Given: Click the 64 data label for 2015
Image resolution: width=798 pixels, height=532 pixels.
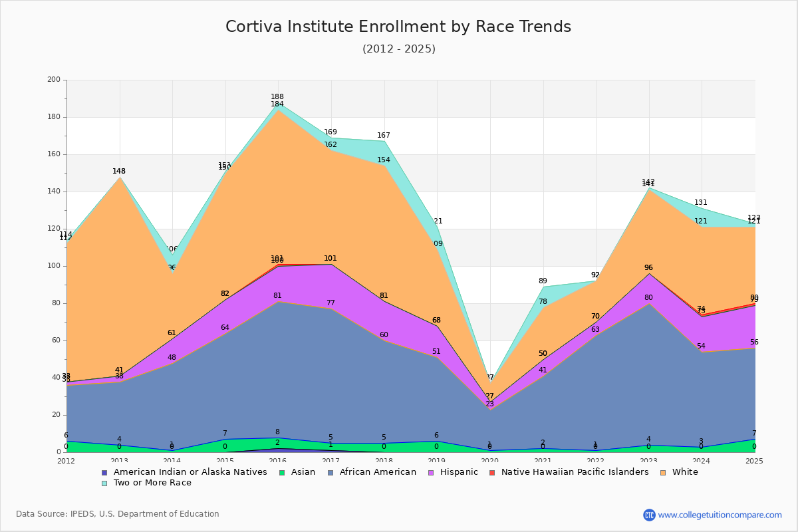Looking at the screenshot, I should pyautogui.click(x=225, y=328).
